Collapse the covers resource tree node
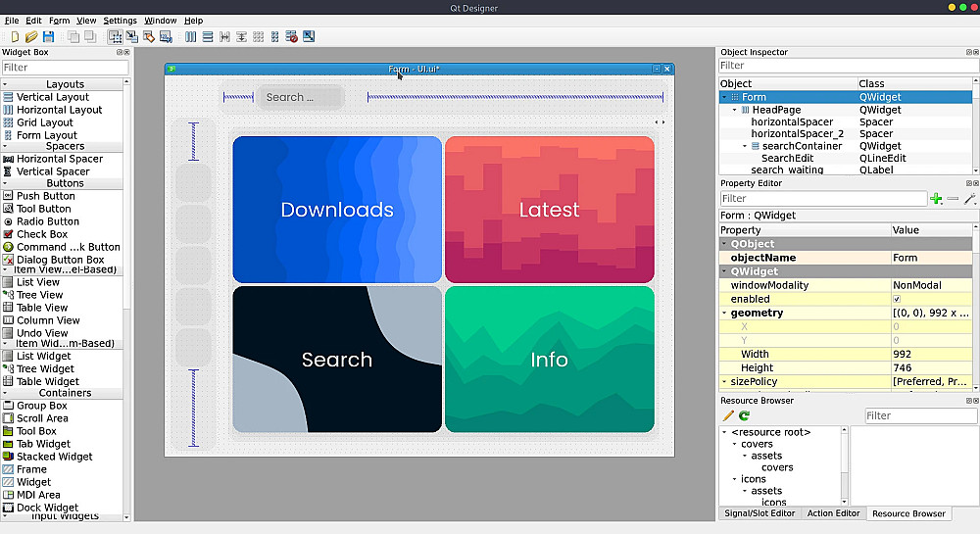Viewport: 980px width, 534px height. coord(734,444)
